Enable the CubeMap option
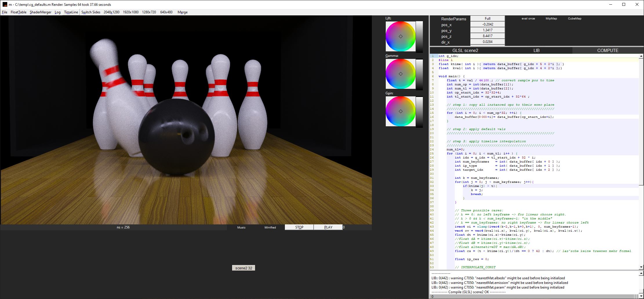 [x=574, y=19]
